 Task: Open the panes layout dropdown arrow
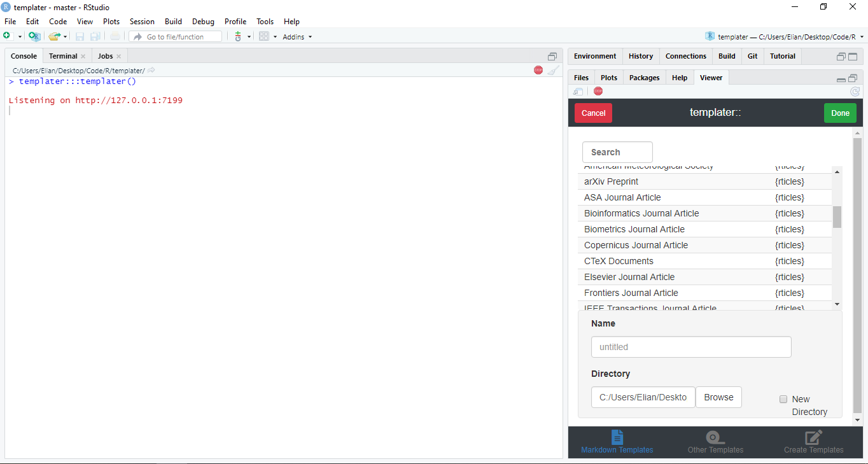[x=275, y=37]
